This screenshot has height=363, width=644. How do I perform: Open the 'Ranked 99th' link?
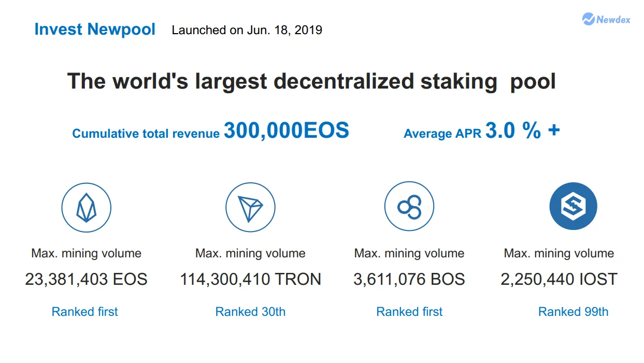point(573,312)
